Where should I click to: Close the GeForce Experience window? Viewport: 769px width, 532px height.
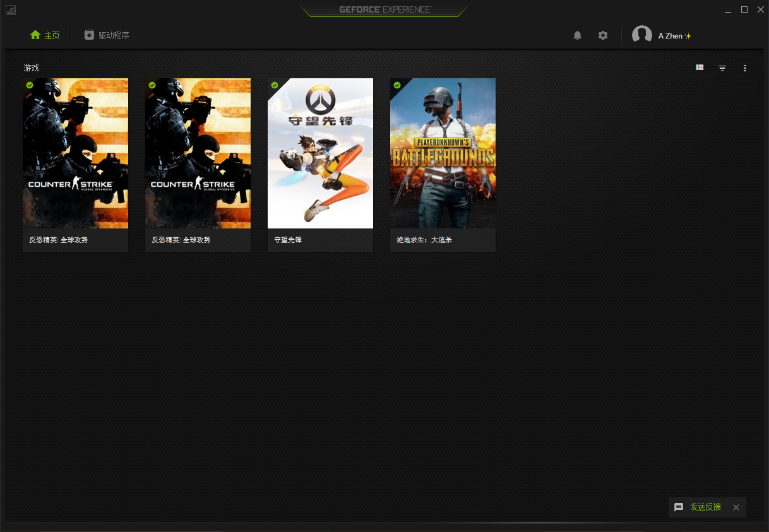(761, 9)
